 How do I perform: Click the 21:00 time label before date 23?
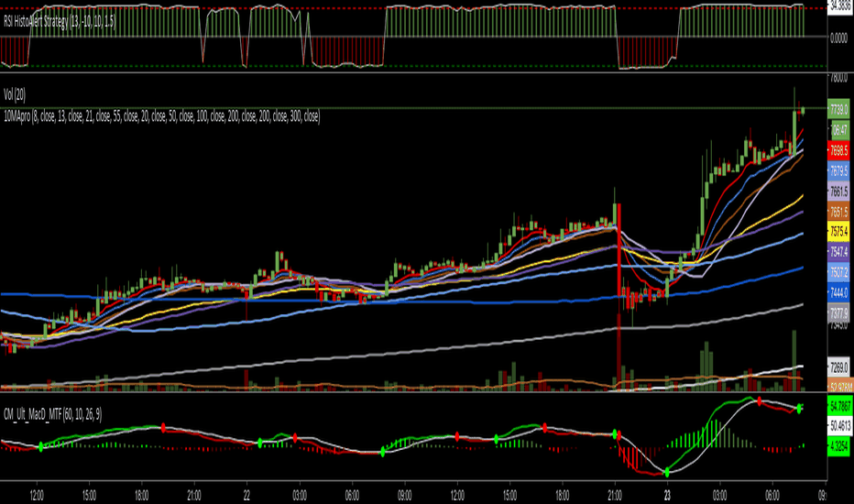point(614,495)
